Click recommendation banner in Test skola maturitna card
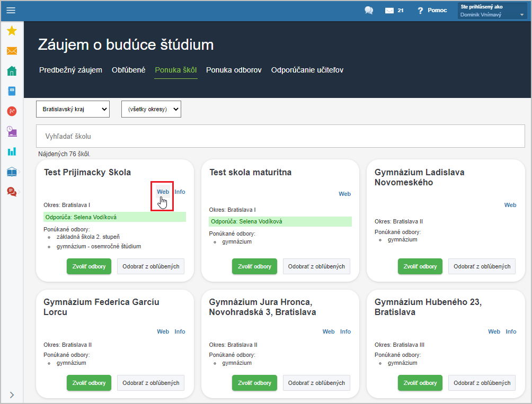Screen dimensions: 532x404 (x=280, y=221)
